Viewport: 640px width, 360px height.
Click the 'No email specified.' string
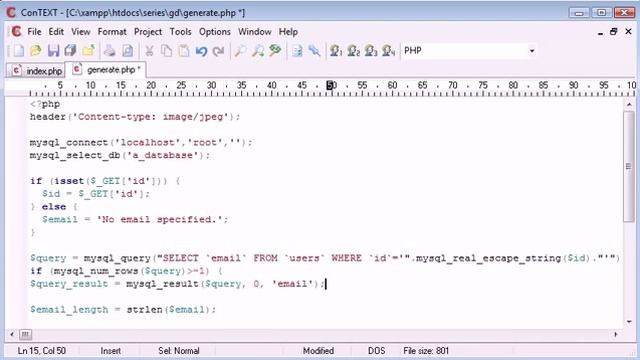click(160, 219)
